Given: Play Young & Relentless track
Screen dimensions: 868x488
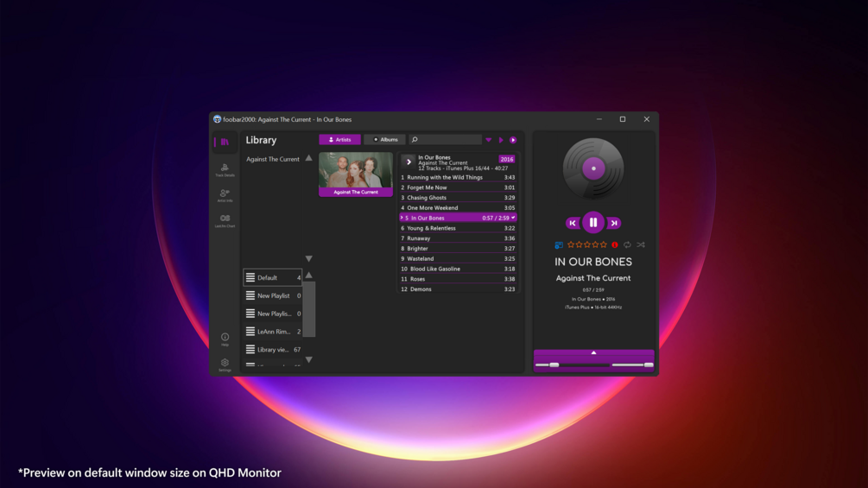Looking at the screenshot, I should (458, 228).
